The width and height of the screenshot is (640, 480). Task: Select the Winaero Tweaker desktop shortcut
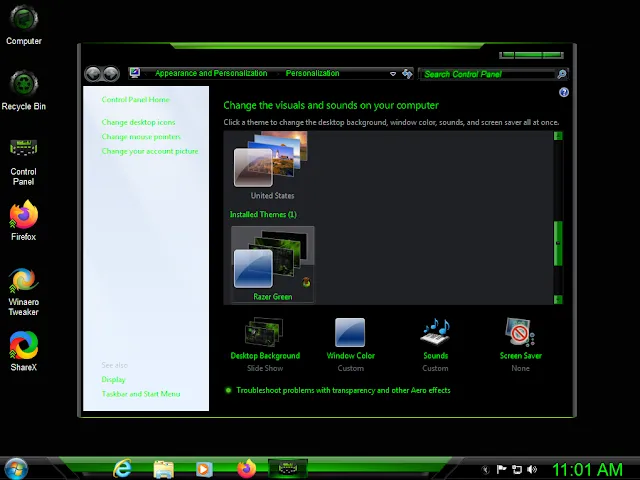tap(24, 291)
